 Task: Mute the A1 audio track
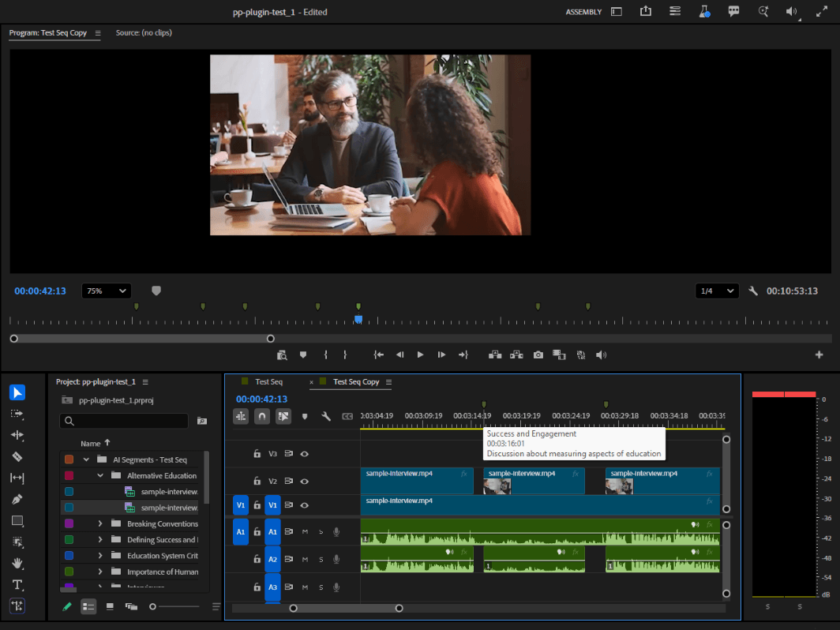(x=305, y=532)
